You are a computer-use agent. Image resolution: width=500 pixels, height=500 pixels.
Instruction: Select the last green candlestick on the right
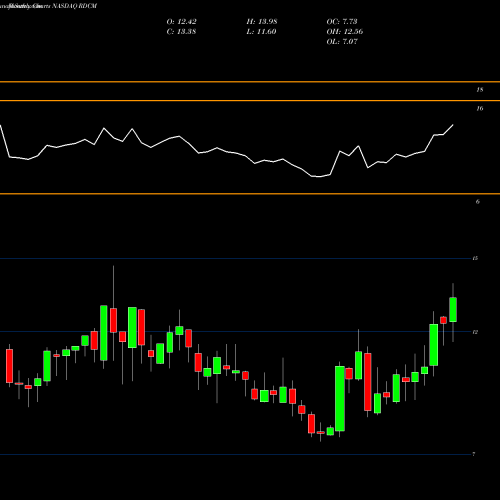point(453,310)
